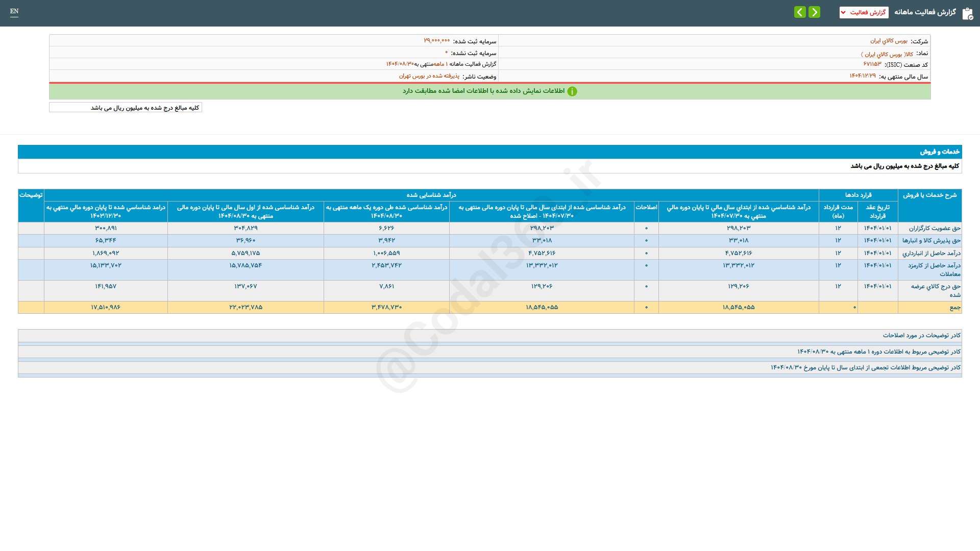Click company name بورس کالای ایران link
980x551 pixels.
pos(889,41)
